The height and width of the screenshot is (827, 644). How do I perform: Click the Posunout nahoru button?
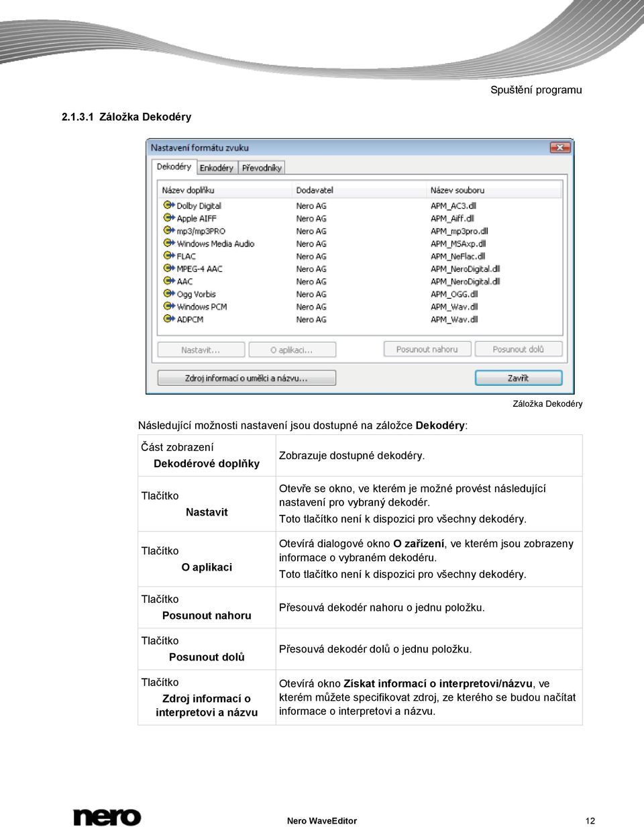click(x=427, y=350)
